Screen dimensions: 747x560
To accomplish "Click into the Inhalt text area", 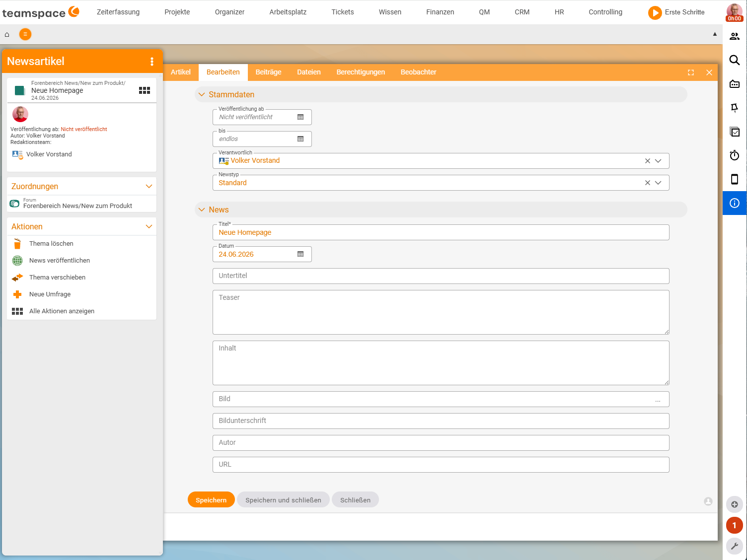I will point(441,363).
